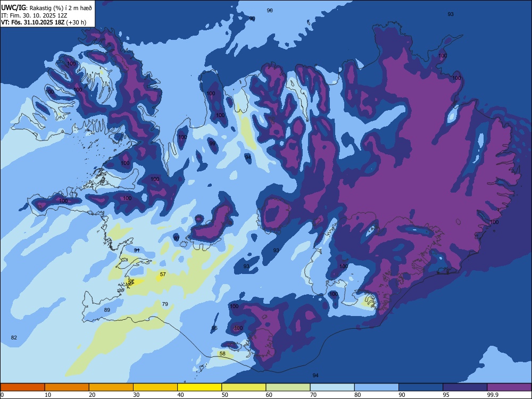Click the '58' value near the south coast

[222, 354]
